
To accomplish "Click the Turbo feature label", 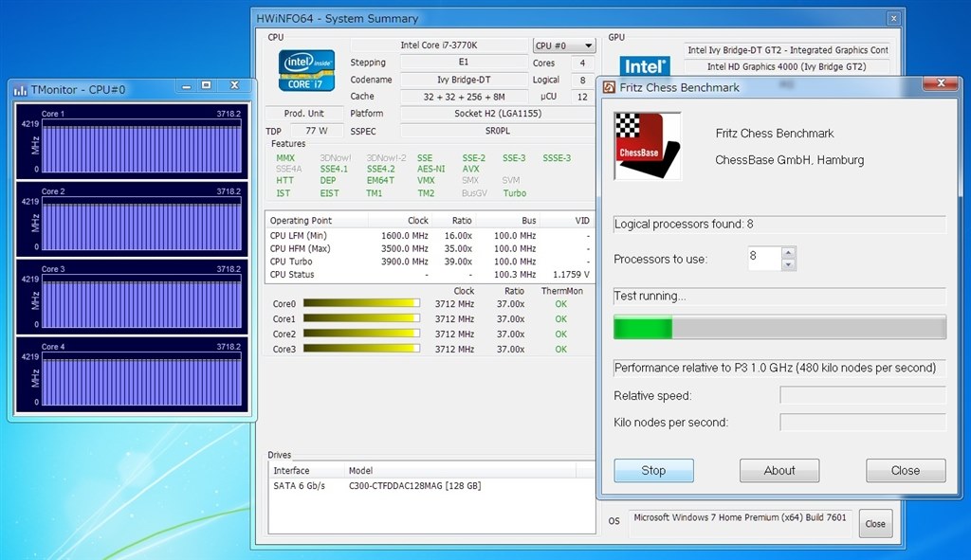I will 515,193.
